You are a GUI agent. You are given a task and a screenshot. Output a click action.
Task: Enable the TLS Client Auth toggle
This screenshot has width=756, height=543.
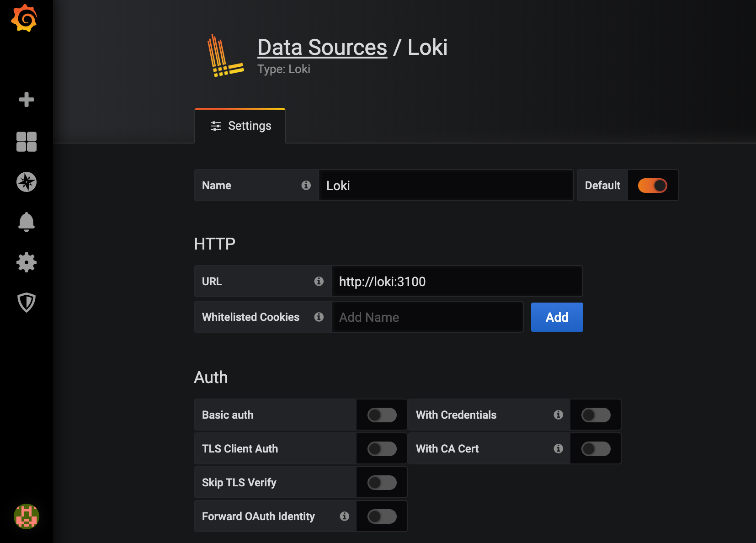coord(382,449)
